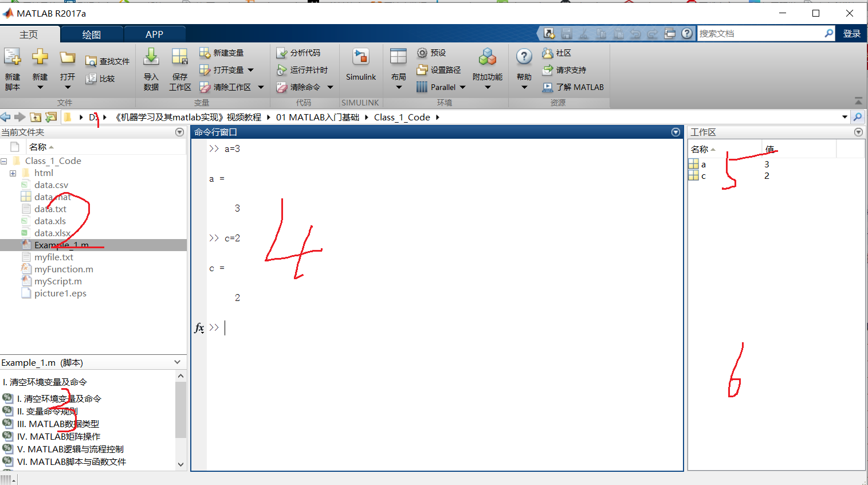Click section IV. MATLAB矩阵操作
Image resolution: width=868 pixels, height=485 pixels.
58,436
